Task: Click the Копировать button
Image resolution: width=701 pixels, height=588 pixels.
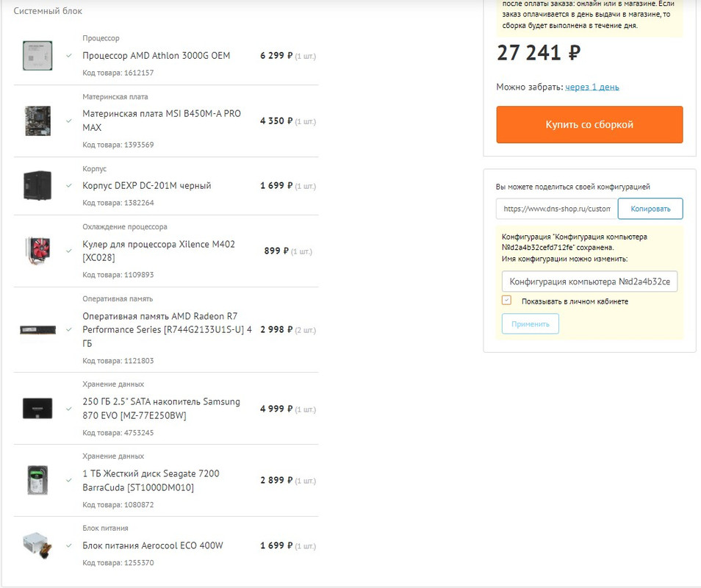Action: [x=650, y=209]
